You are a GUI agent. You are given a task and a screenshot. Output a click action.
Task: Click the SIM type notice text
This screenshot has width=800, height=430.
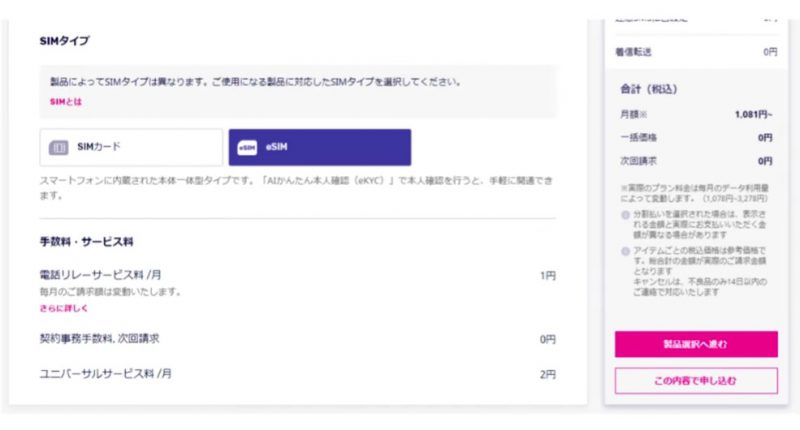[256, 82]
